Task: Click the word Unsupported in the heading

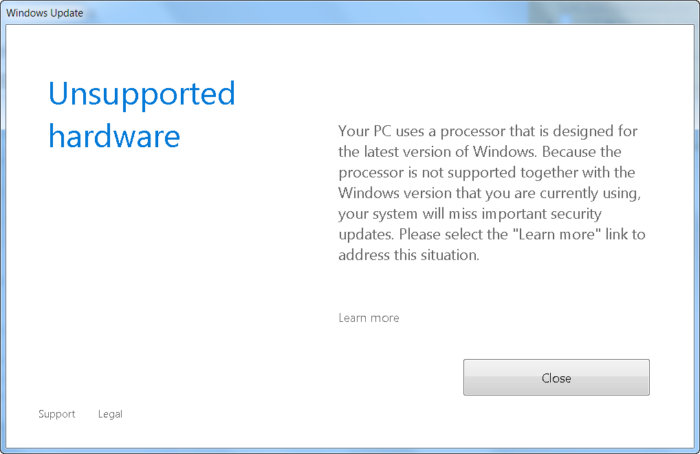Action: (141, 94)
